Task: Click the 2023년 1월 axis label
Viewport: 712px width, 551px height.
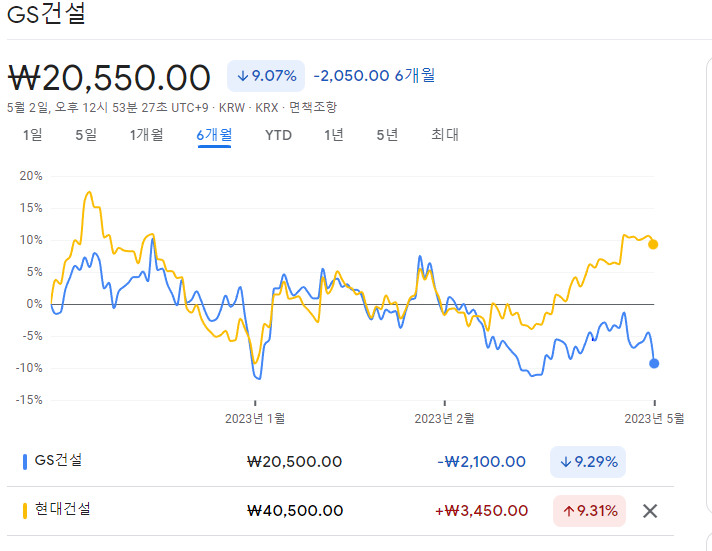Action: click(x=255, y=418)
